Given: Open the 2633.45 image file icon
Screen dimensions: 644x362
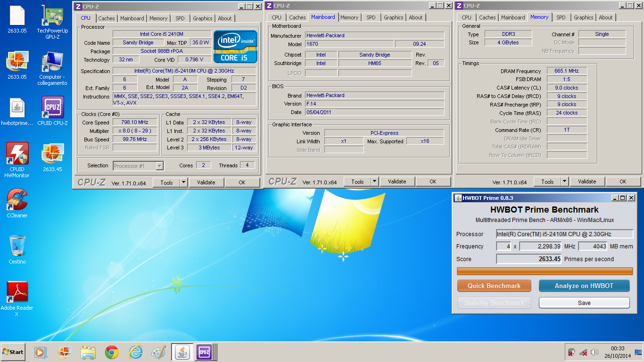Looking at the screenshot, I should point(52,157).
